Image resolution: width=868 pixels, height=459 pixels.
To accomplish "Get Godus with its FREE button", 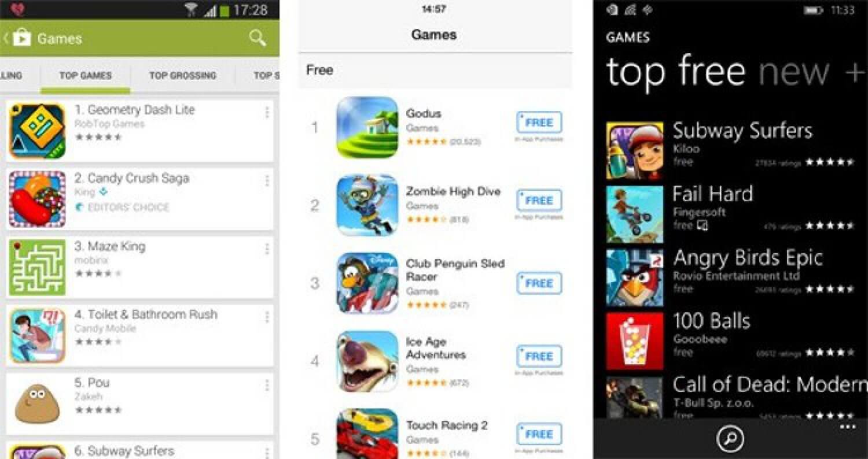I will (x=539, y=123).
